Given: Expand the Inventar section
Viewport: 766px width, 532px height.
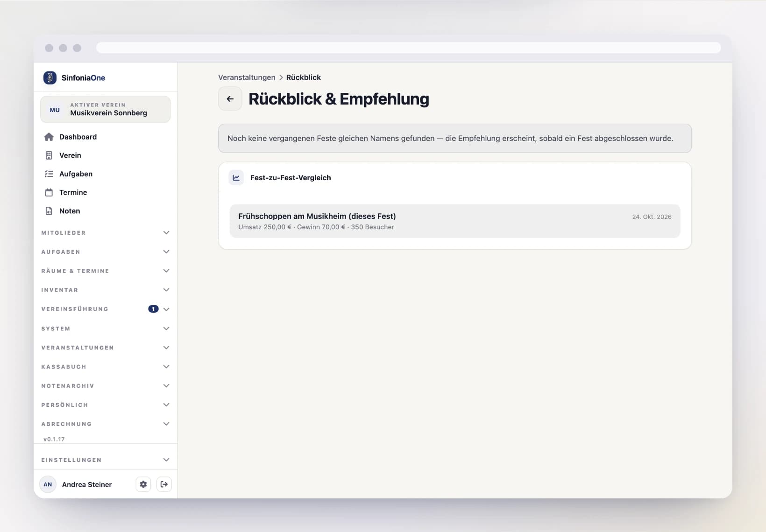Looking at the screenshot, I should pyautogui.click(x=106, y=290).
